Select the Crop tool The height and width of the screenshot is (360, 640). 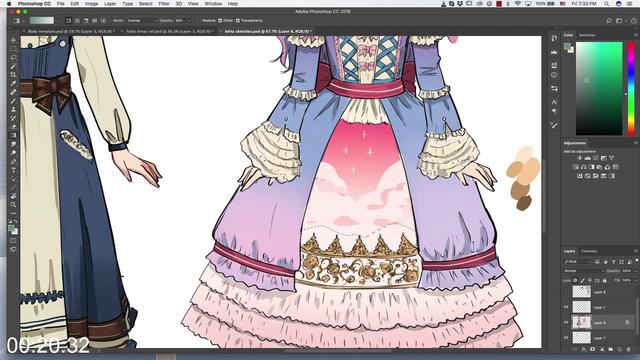(13, 75)
